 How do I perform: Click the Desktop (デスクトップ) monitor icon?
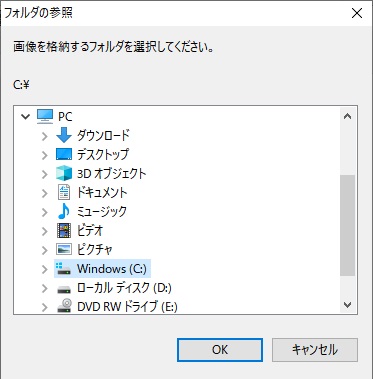pyautogui.click(x=64, y=154)
